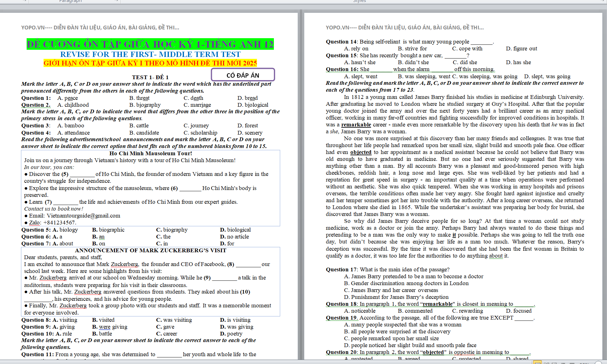
Task: Click option 'D. bread' in Question 1
Action: (x=248, y=98)
